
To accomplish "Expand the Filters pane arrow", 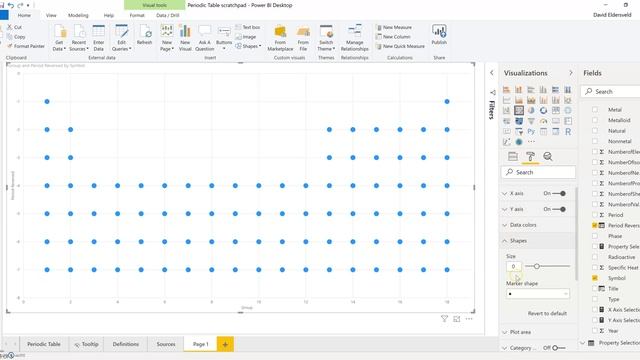I will click(x=492, y=73).
